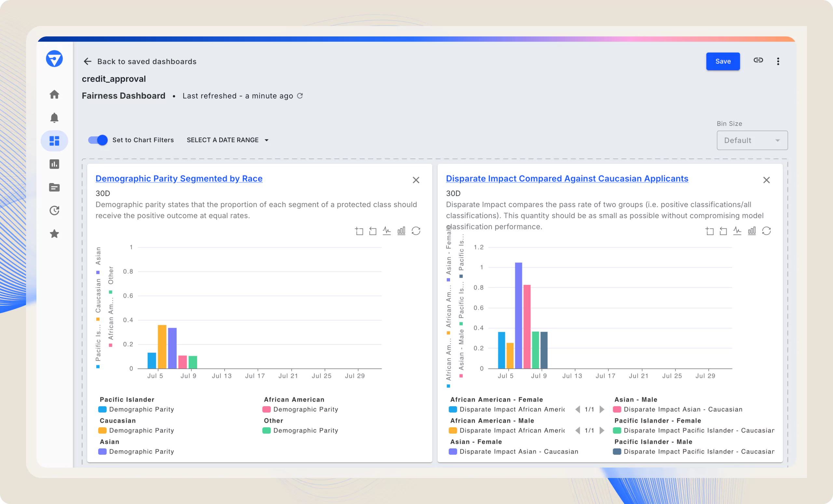Remove the Disparate Impact chart with its X
The width and height of the screenshot is (833, 504).
click(x=766, y=180)
